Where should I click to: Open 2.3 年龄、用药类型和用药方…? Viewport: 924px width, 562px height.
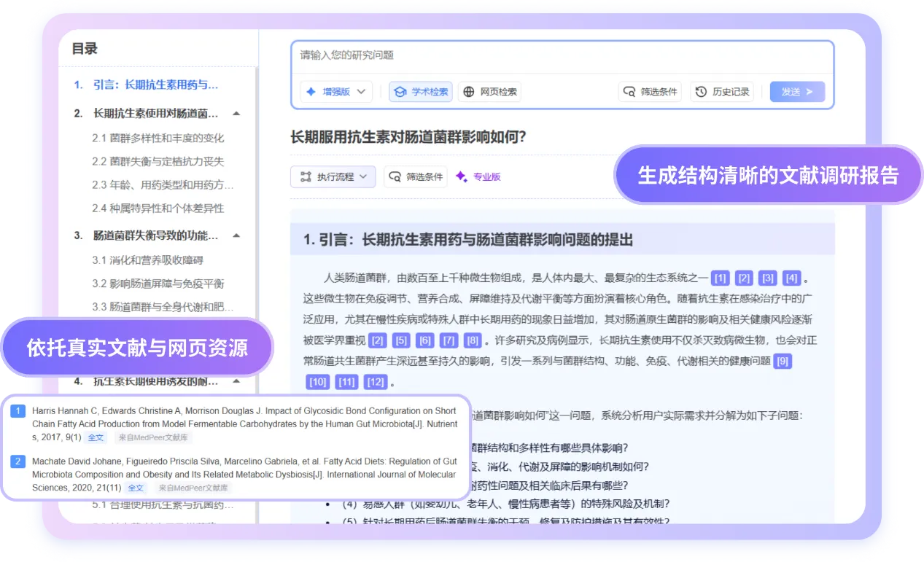(x=163, y=184)
